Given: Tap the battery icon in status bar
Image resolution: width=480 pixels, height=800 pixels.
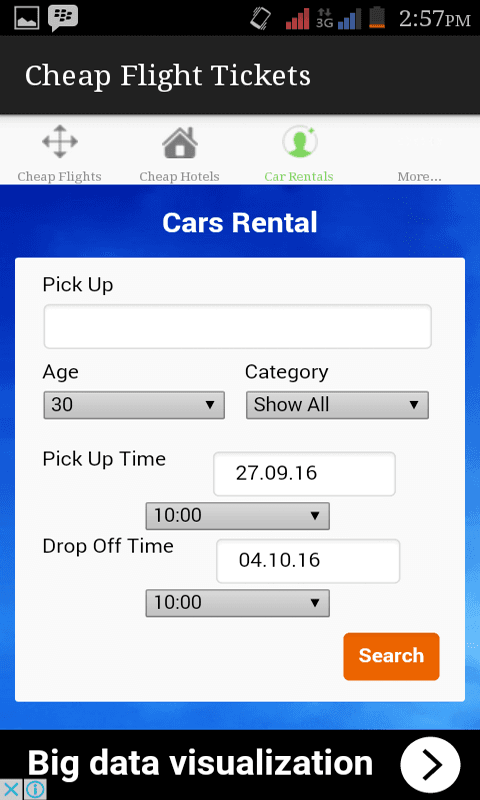Looking at the screenshot, I should pyautogui.click(x=376, y=18).
